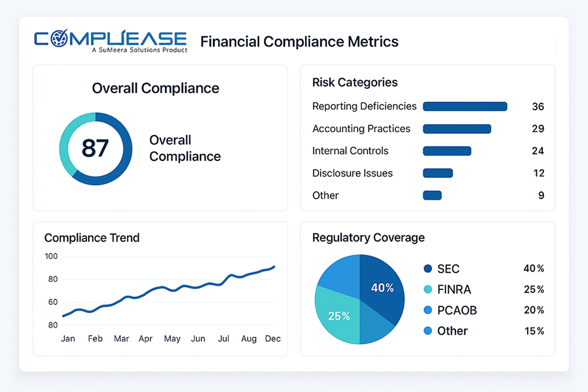Screen dimensions: 588x392
Task: Click the PCAOB legend dot
Action: point(428,310)
